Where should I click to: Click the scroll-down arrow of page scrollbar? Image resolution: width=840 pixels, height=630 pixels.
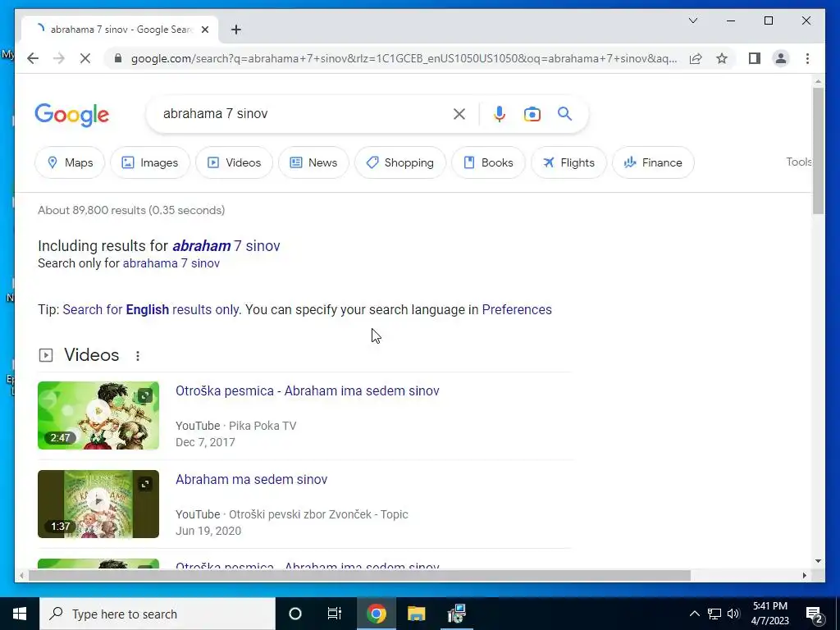(818, 561)
